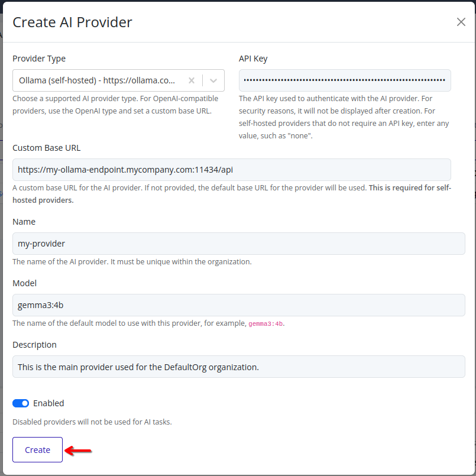Click the Provider Type label
This screenshot has height=476, width=476.
(x=39, y=59)
